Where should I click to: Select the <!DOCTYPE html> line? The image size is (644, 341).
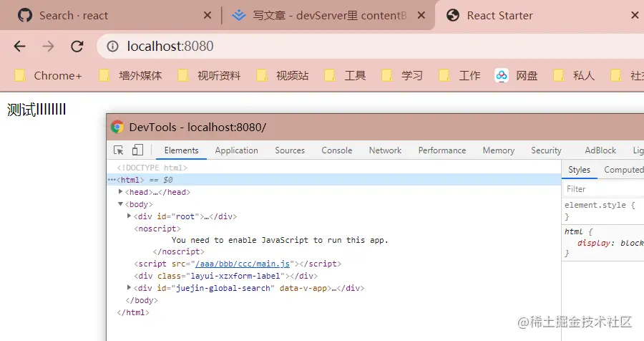(x=152, y=168)
